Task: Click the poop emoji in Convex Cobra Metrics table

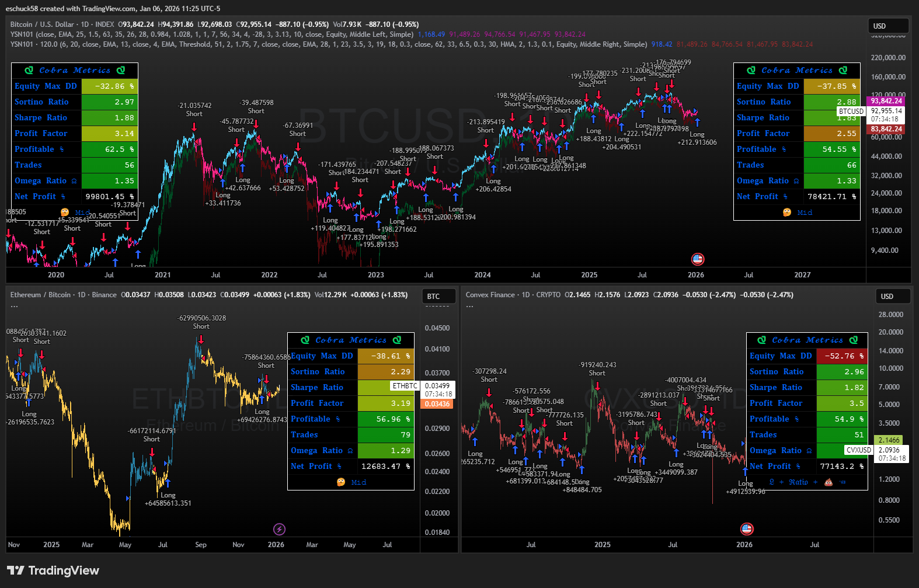Action: [828, 482]
